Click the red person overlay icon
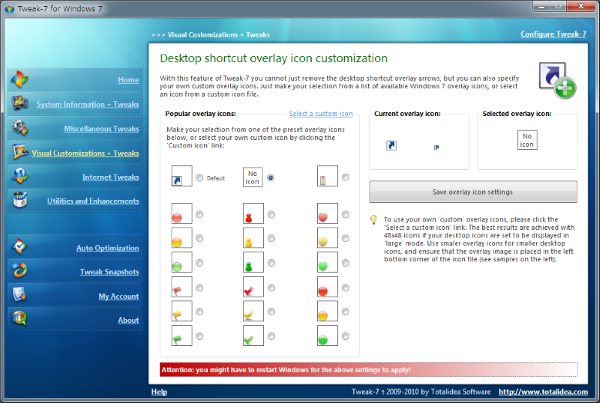Viewport: 600px width, 403px height. [x=253, y=214]
